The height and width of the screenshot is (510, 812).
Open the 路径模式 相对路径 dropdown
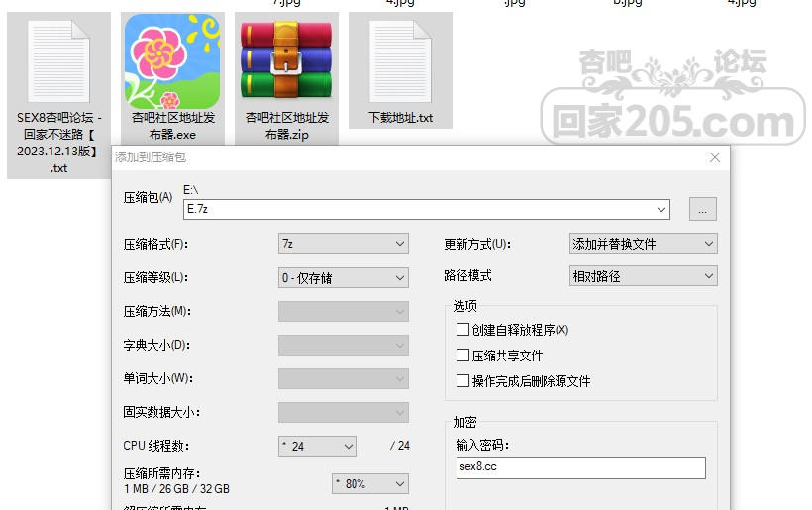point(644,276)
